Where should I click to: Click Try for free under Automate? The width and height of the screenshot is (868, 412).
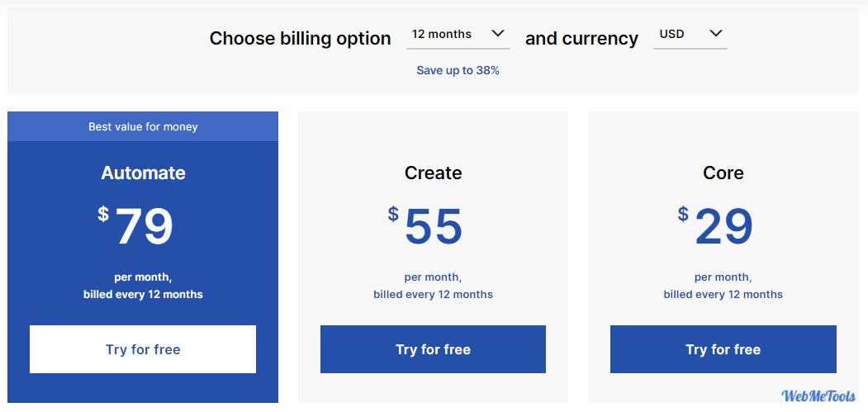[x=143, y=349]
